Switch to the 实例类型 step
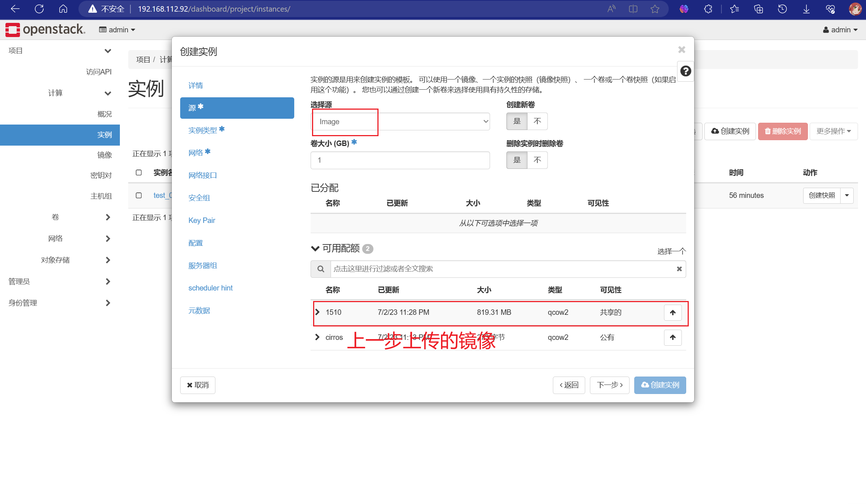866x504 pixels. point(203,130)
